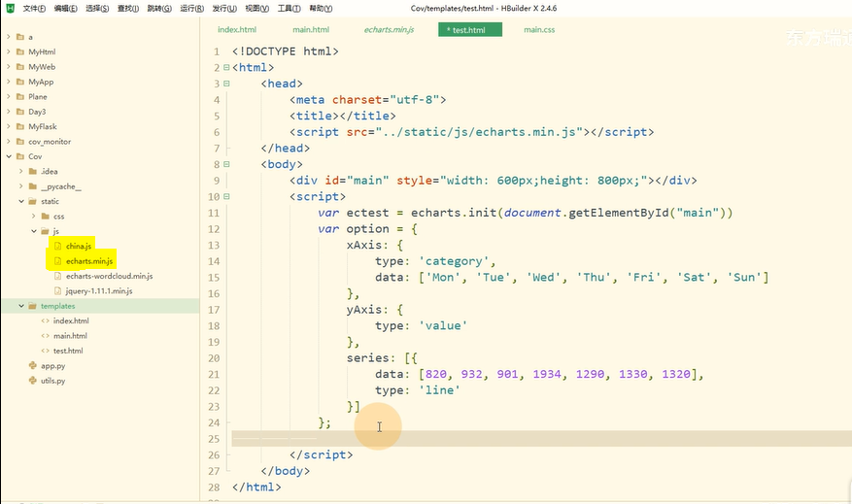
Task: Fold the script block on line 10
Action: tap(226, 196)
